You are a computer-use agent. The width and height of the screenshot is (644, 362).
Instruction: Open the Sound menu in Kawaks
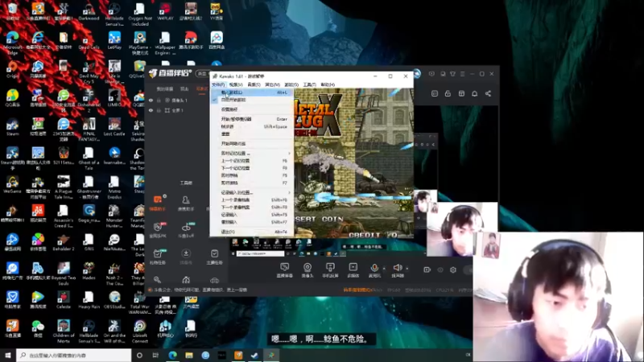click(254, 84)
